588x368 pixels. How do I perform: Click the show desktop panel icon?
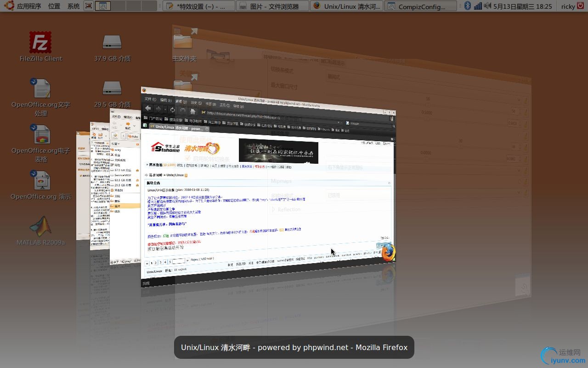coord(89,6)
